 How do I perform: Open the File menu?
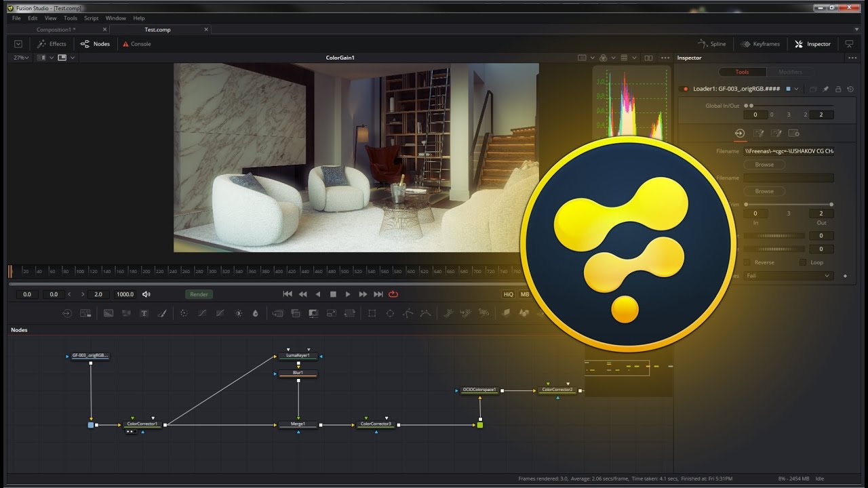[16, 18]
